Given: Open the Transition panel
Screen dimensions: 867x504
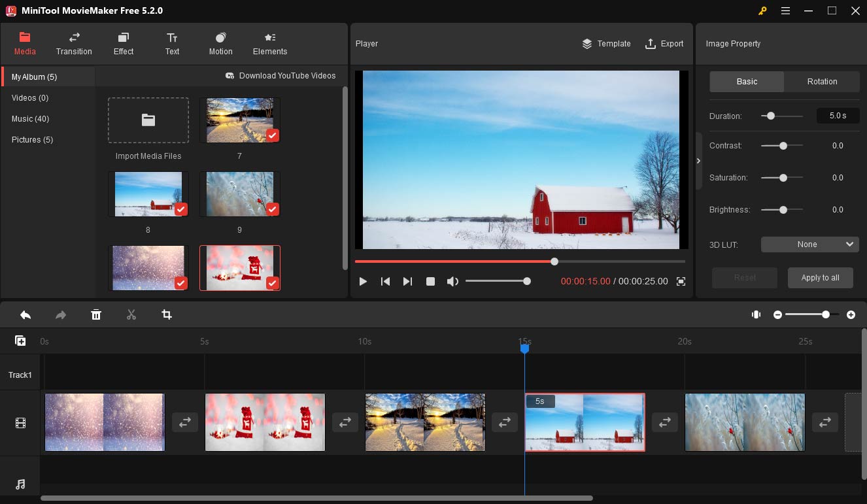Looking at the screenshot, I should pos(74,43).
